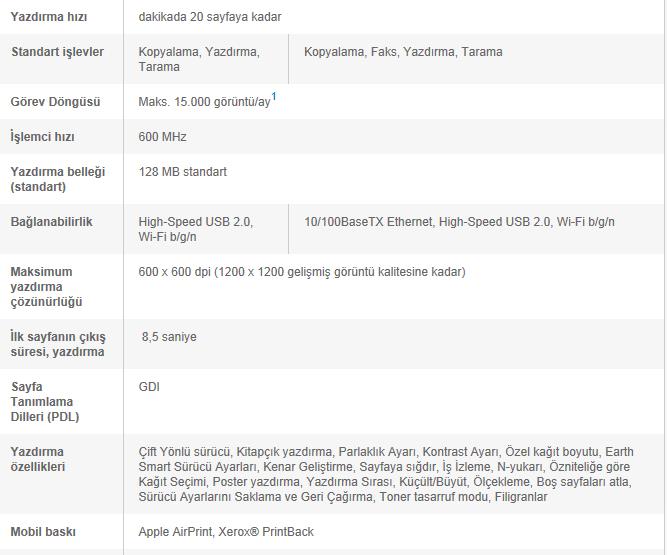667x555 pixels.
Task: Click the Yazdırma hızı row label
Action: pyautogui.click(x=48, y=17)
